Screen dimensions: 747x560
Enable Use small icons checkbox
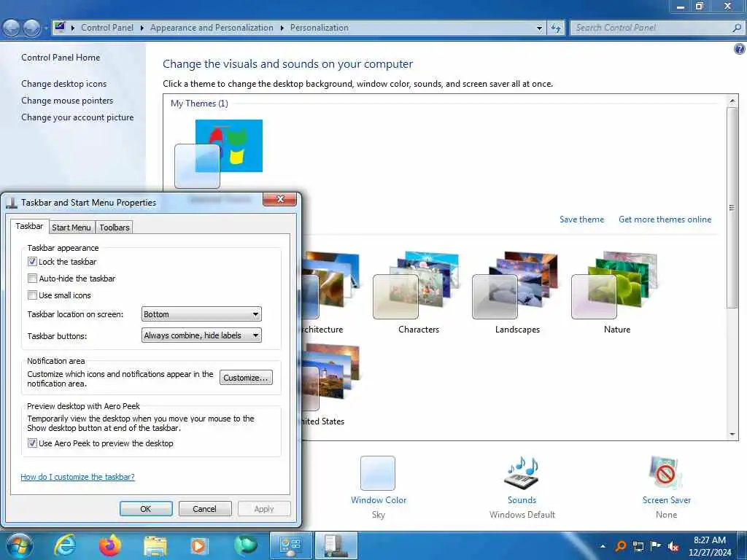click(32, 295)
